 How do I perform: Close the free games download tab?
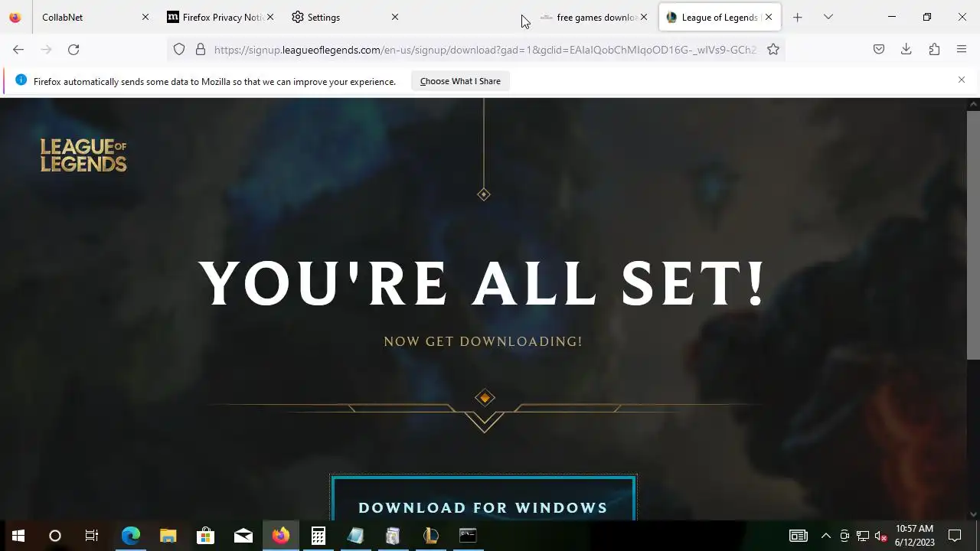tap(644, 17)
